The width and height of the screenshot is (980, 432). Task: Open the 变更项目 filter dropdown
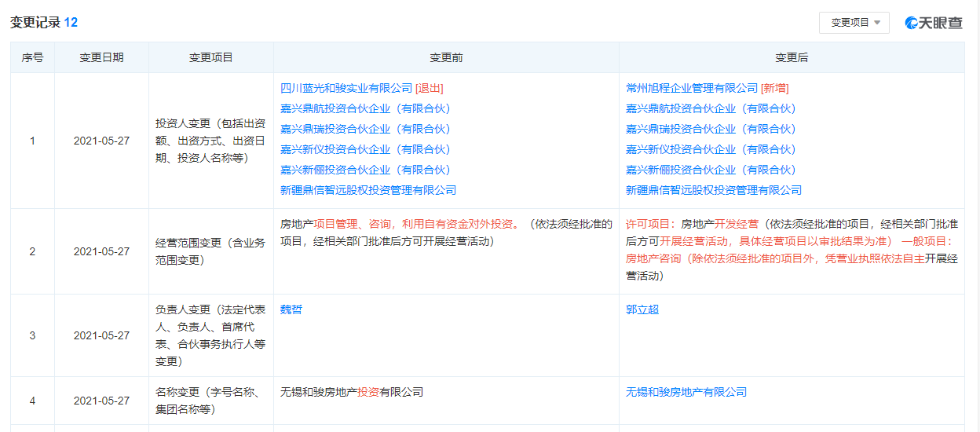point(854,23)
